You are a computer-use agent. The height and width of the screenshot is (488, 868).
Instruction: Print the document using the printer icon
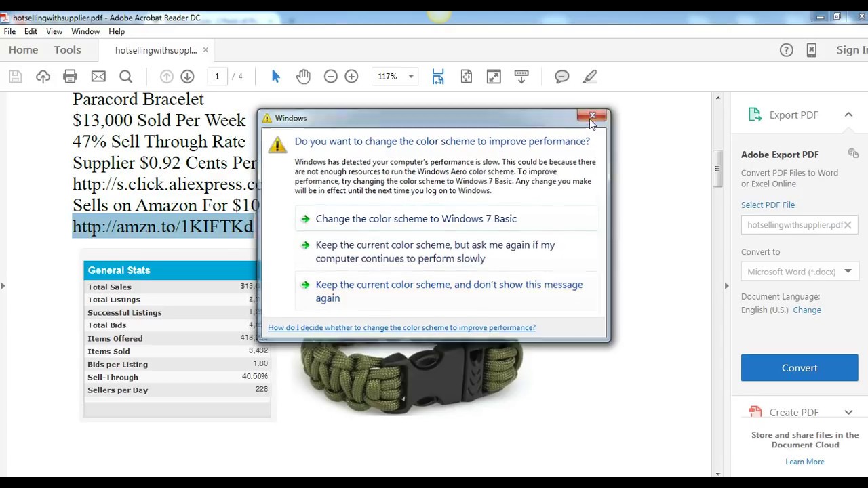coord(71,77)
